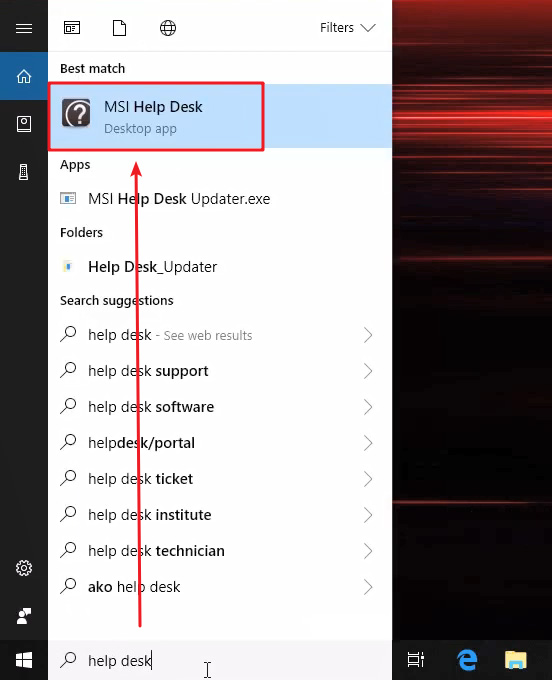Click the MSI Help Desk question mark icon
The image size is (552, 680).
pos(76,113)
